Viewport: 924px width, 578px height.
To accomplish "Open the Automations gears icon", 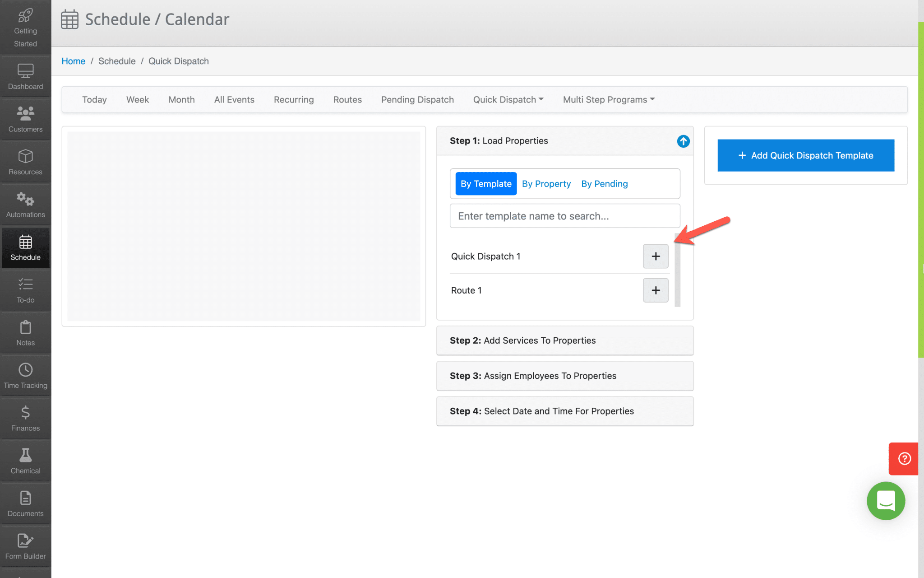I will 25,199.
